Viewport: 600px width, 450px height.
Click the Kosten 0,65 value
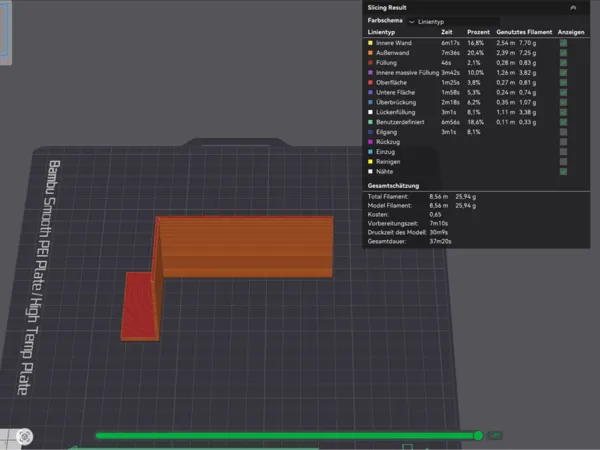click(435, 215)
